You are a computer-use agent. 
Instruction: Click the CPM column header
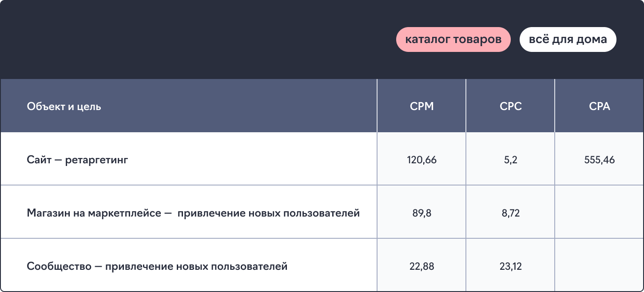click(x=421, y=107)
